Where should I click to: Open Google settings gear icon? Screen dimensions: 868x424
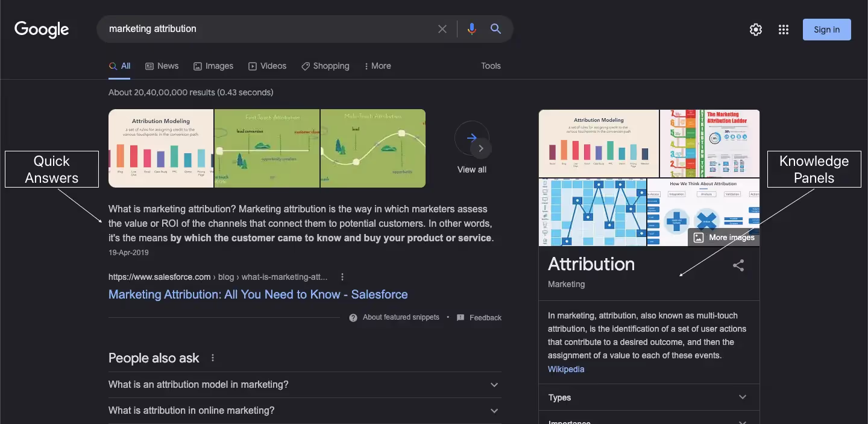coord(756,30)
